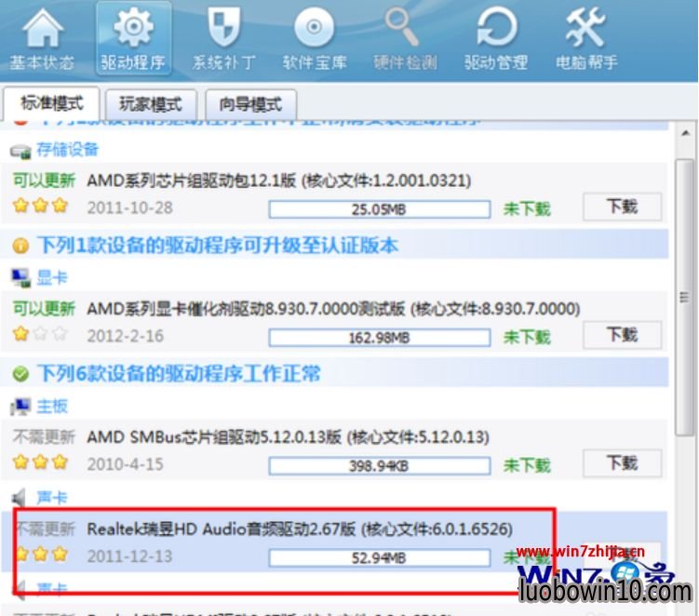The height and width of the screenshot is (616, 699).
Task: Switch to 向导模式 tab
Action: click(250, 105)
